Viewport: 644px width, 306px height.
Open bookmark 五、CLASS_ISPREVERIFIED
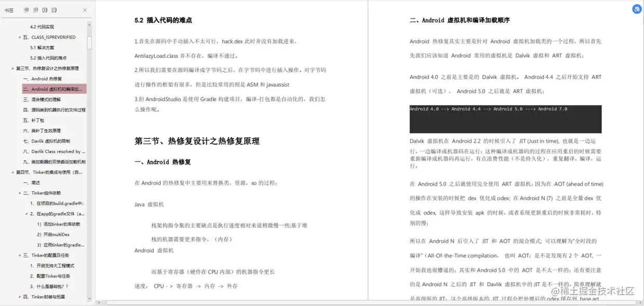point(49,37)
